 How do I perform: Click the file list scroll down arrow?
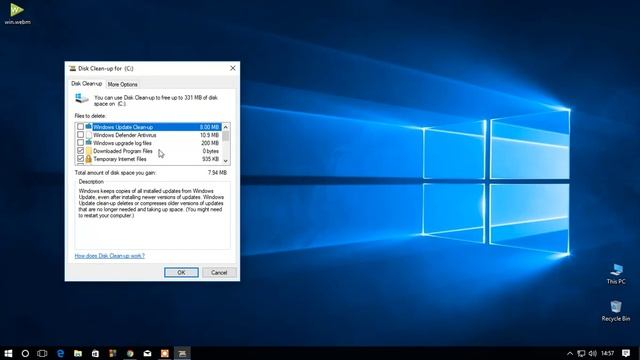tap(226, 161)
